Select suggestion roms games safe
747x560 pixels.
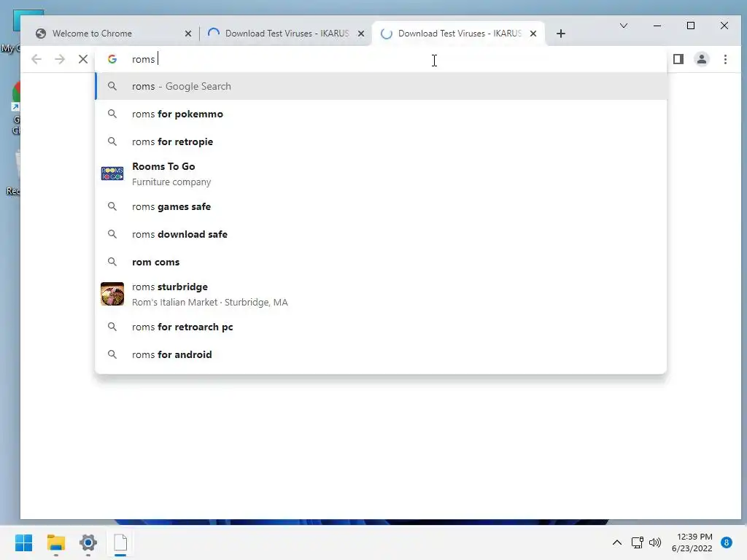[381, 206]
